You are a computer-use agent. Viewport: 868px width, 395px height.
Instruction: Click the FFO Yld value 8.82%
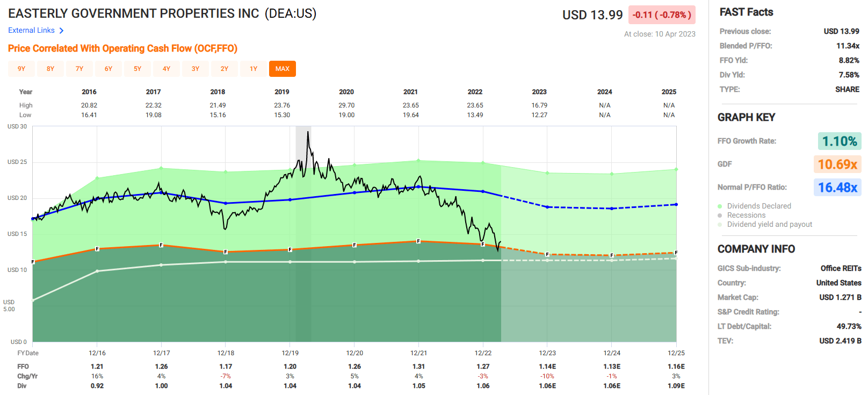pyautogui.click(x=849, y=60)
